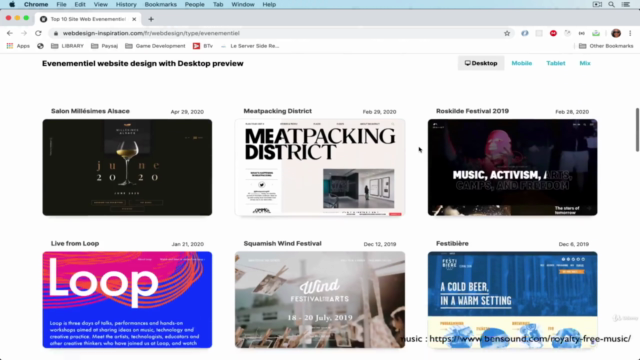This screenshot has width=640, height=360.
Task: Open the LIBRARY bookmarks folder
Action: [67, 46]
